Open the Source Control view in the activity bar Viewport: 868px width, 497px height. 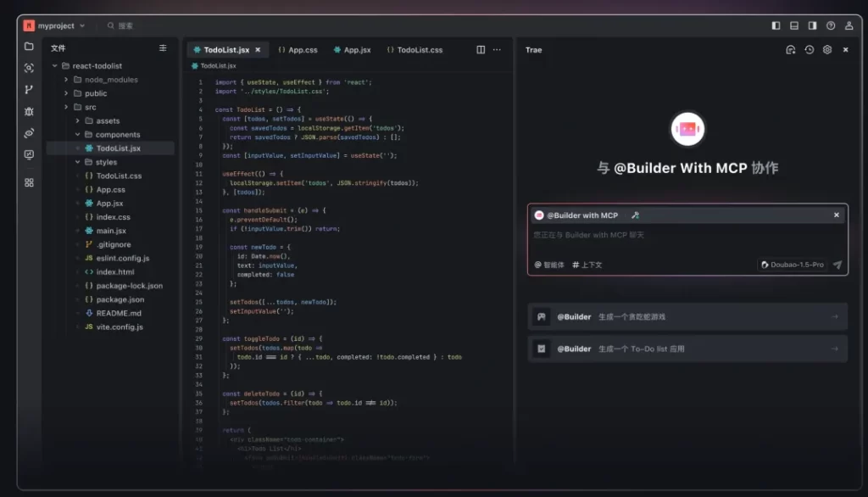click(29, 89)
